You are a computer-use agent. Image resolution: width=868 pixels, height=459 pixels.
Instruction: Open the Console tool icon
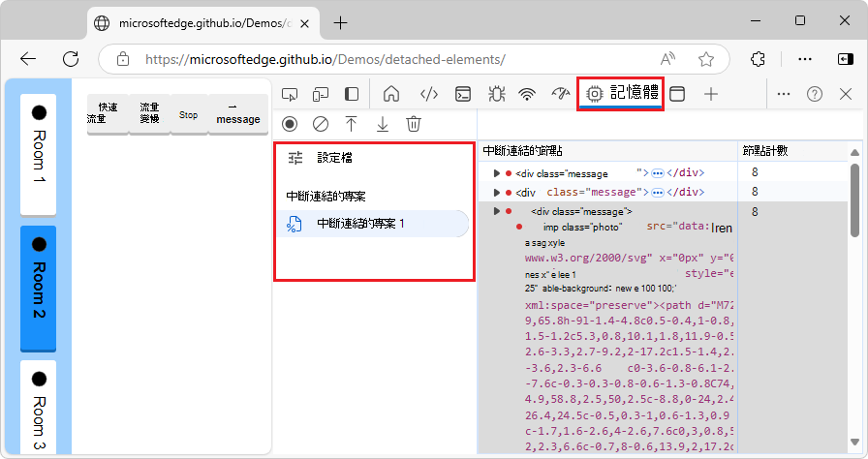(x=463, y=95)
